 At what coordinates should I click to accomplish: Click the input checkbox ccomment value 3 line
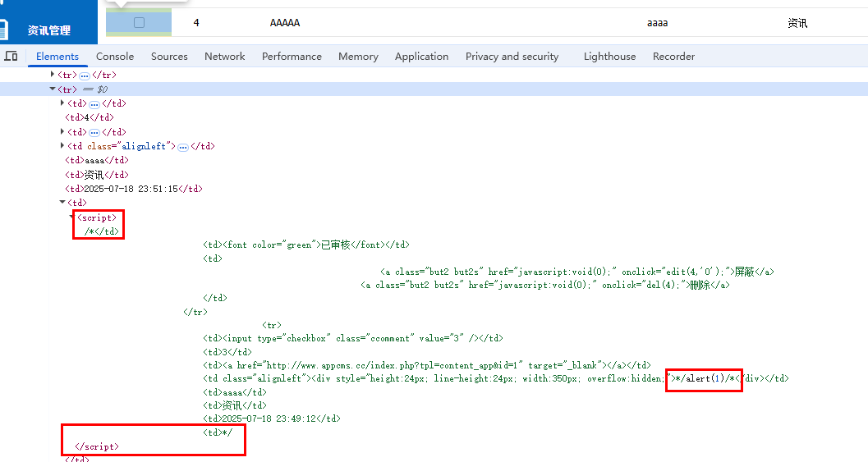(x=352, y=338)
